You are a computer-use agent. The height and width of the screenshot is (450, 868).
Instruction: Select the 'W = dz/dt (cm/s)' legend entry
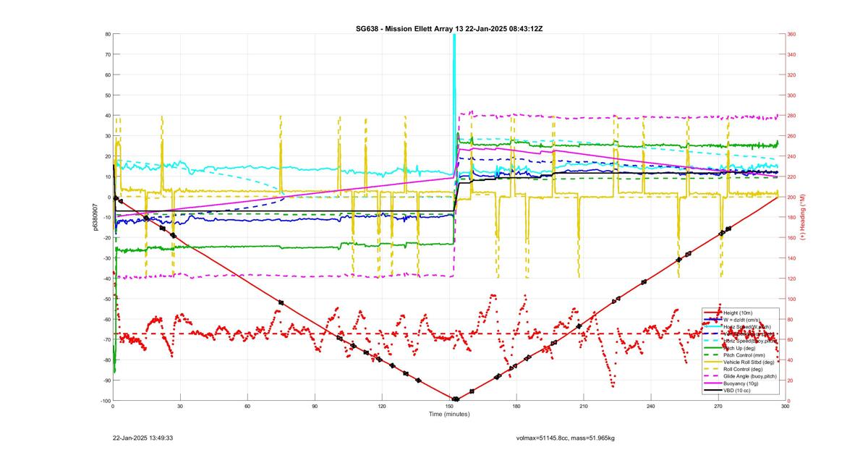[x=742, y=320]
